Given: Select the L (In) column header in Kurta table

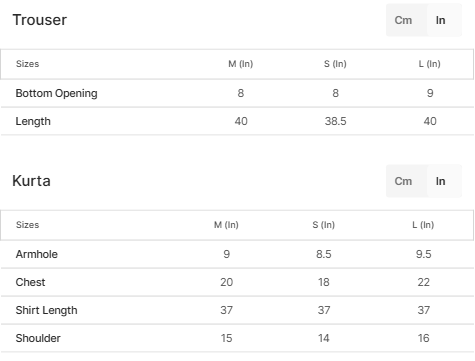Looking at the screenshot, I should point(423,225).
